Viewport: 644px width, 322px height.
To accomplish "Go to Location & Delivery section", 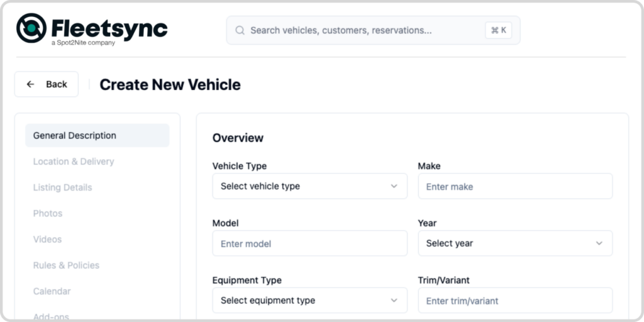I will click(x=74, y=162).
